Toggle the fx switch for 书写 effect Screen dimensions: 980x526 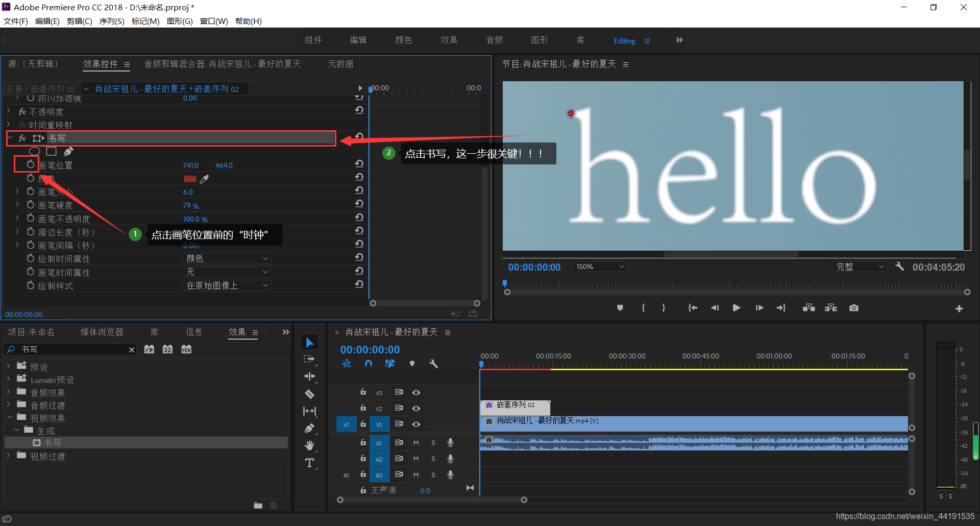pyautogui.click(x=22, y=138)
